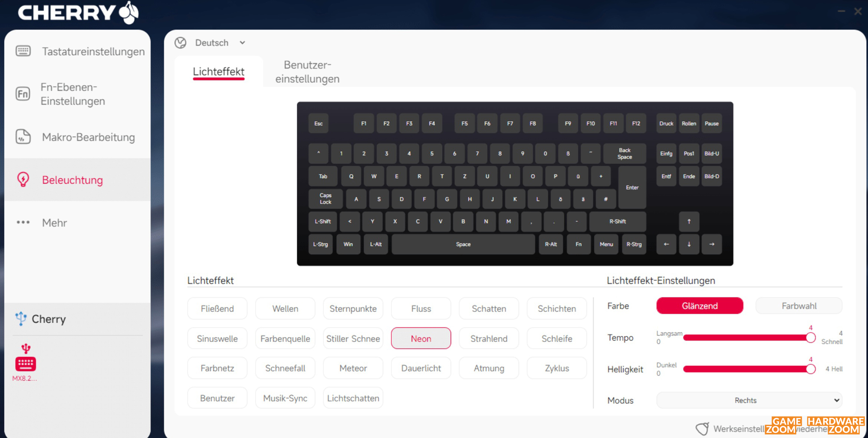Image resolution: width=868 pixels, height=438 pixels.
Task: Switch to the Benutzereinstellungen tab
Action: (307, 72)
